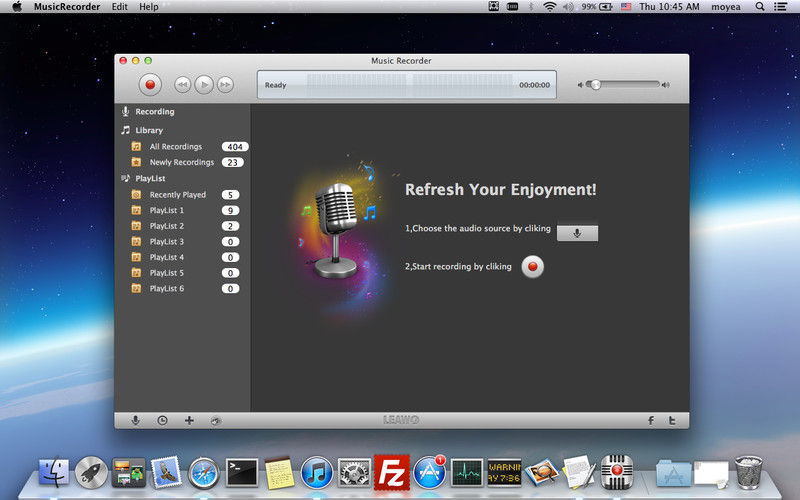Click the Ready status display

coord(276,85)
